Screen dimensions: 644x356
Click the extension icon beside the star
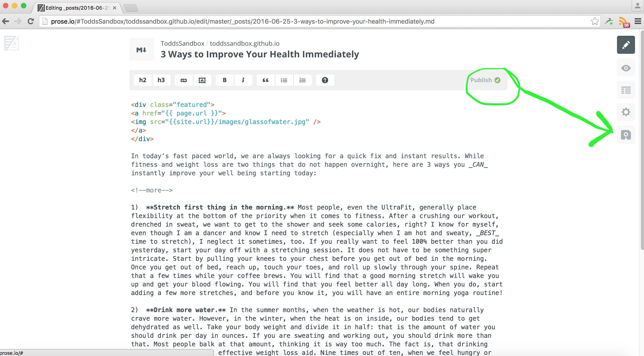[x=609, y=21]
